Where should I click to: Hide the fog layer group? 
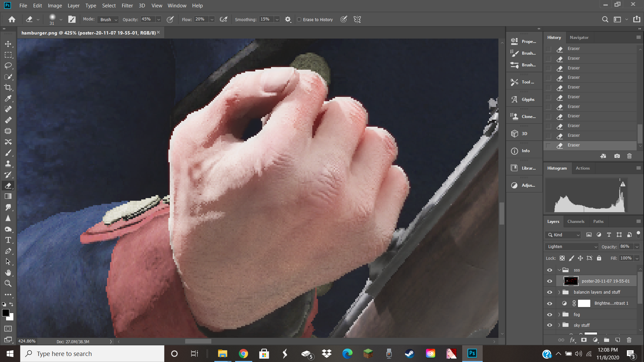(549, 314)
